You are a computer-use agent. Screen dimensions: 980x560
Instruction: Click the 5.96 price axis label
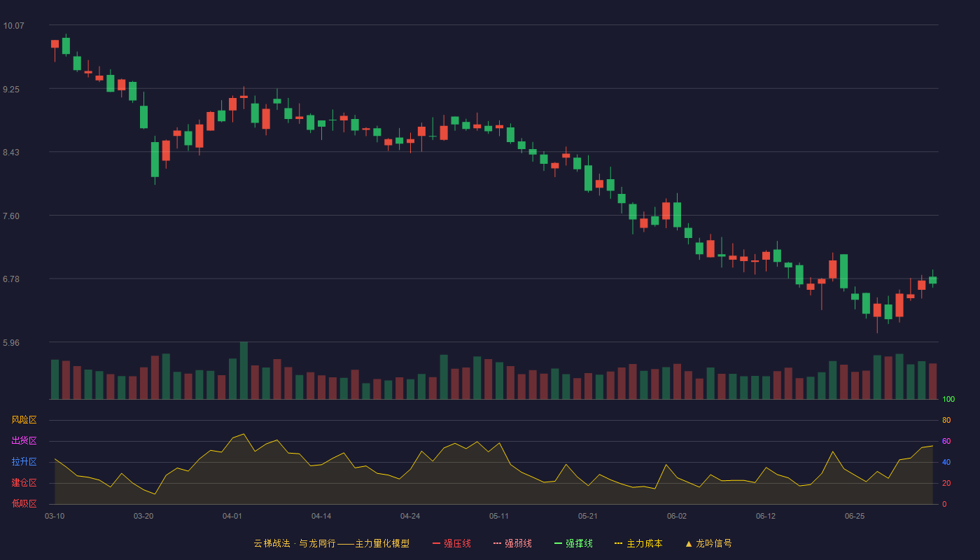[x=11, y=343]
